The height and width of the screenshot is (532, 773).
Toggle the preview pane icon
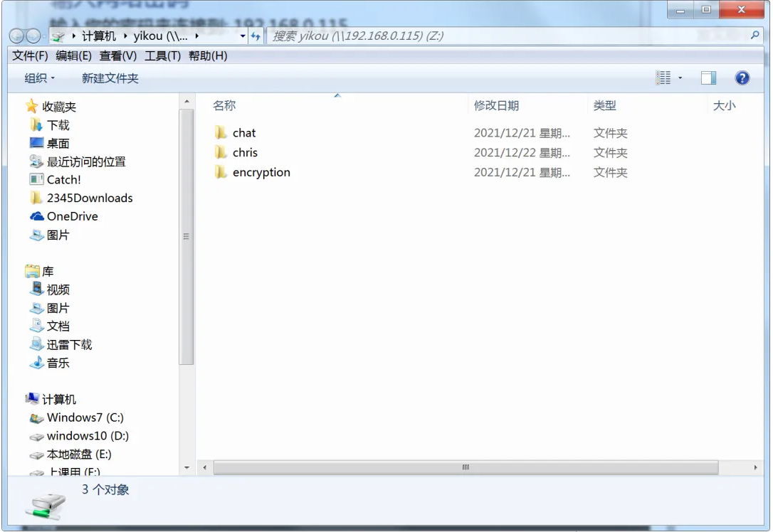pos(708,78)
